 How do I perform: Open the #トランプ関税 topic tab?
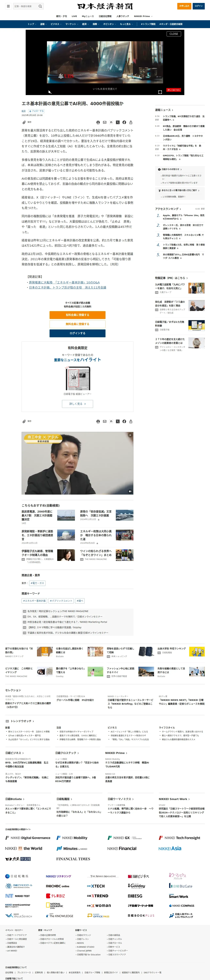[x=148, y=24]
